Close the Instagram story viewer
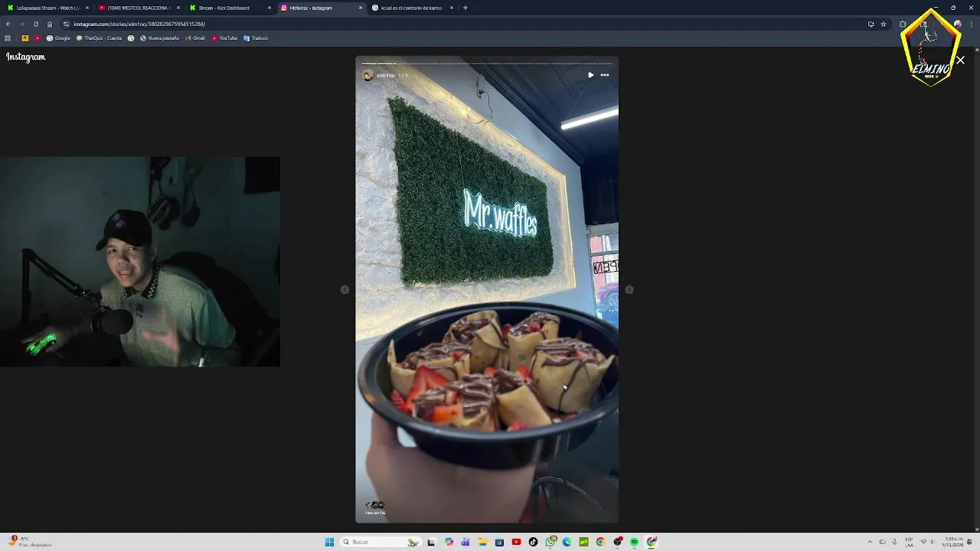Image resolution: width=980 pixels, height=551 pixels. click(x=960, y=60)
